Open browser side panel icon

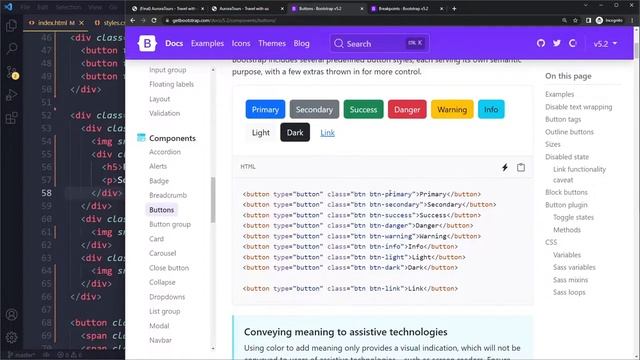(x=588, y=20)
